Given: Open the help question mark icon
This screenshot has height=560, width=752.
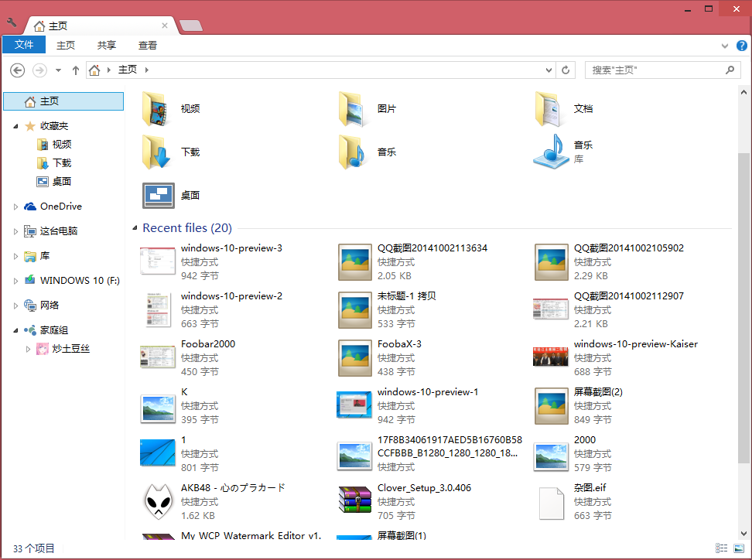Looking at the screenshot, I should [741, 46].
